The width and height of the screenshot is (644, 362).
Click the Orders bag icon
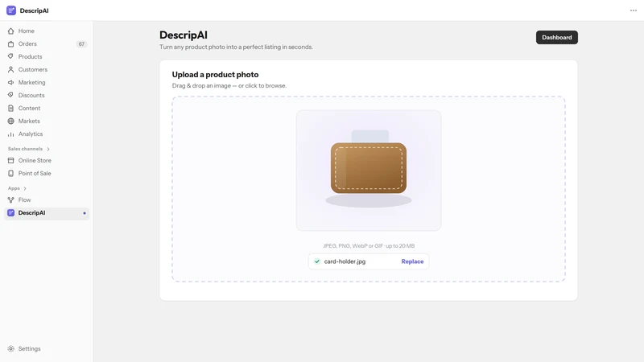point(11,44)
